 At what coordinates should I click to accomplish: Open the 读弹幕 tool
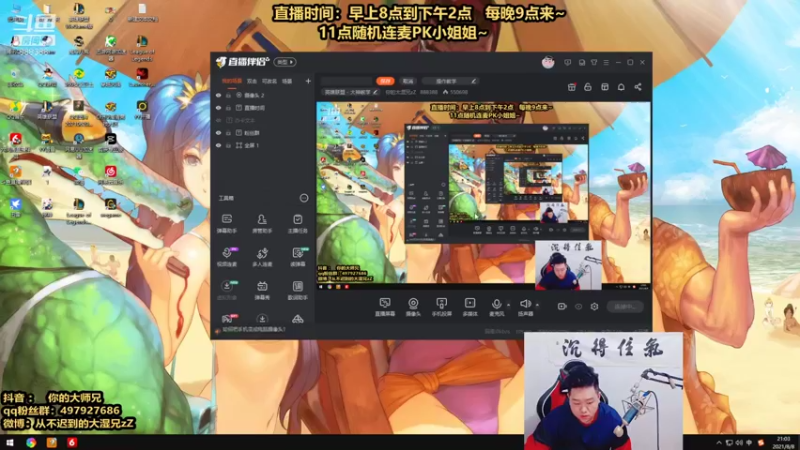tap(297, 257)
